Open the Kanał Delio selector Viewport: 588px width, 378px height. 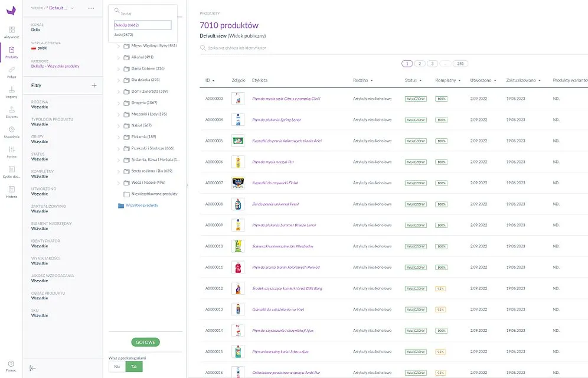[x=38, y=27]
